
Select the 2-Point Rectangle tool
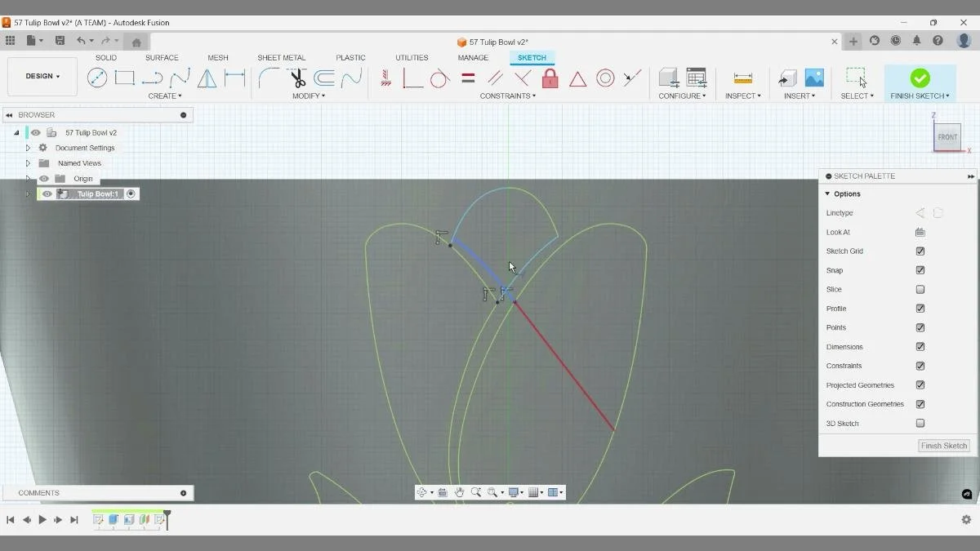(124, 77)
